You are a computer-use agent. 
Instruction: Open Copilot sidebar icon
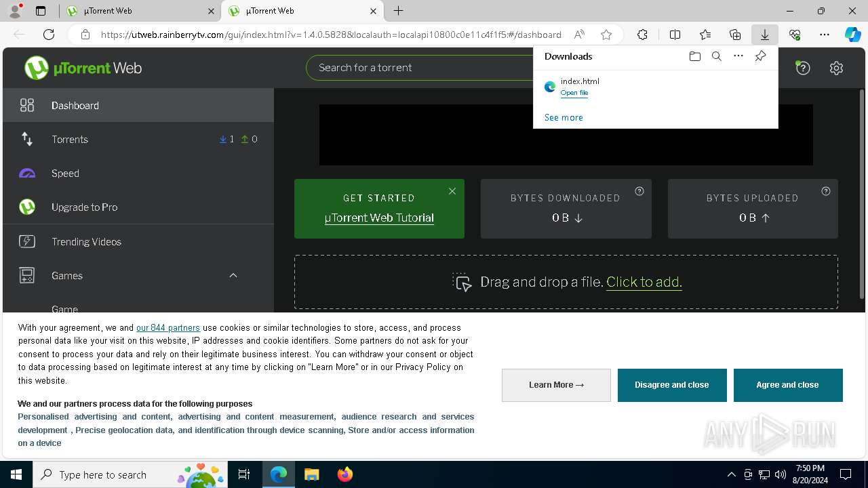tap(853, 35)
